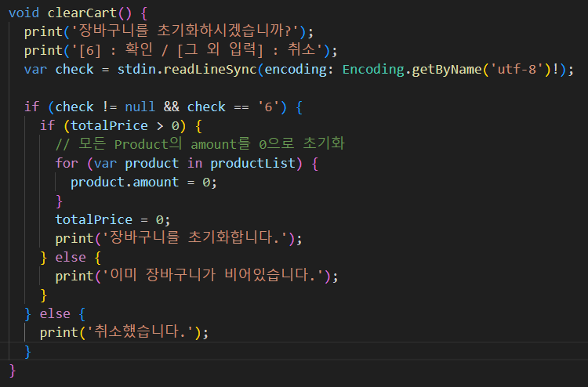Click totalPrice in the 'totalPrice > 0' condition
Screen dimensions: 588x387
pos(109,126)
